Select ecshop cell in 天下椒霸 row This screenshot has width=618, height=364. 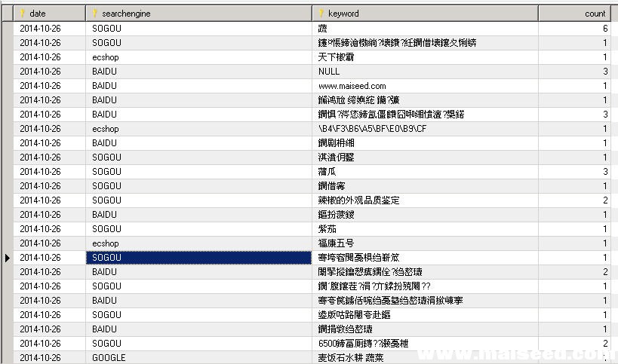click(x=199, y=57)
